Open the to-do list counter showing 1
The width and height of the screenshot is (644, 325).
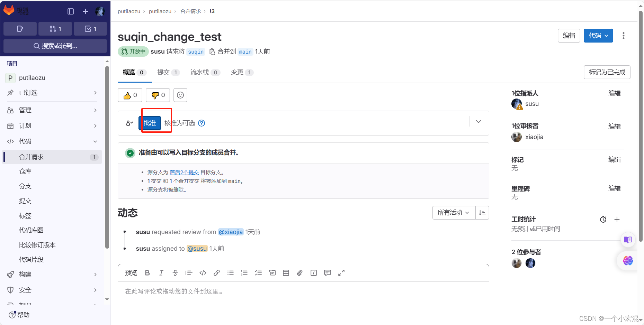pyautogui.click(x=90, y=29)
